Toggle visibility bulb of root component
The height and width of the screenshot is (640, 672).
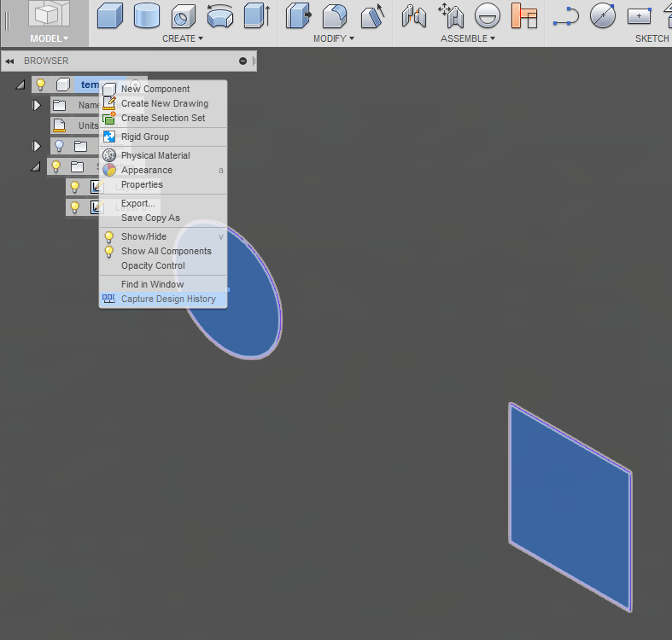coord(41,84)
